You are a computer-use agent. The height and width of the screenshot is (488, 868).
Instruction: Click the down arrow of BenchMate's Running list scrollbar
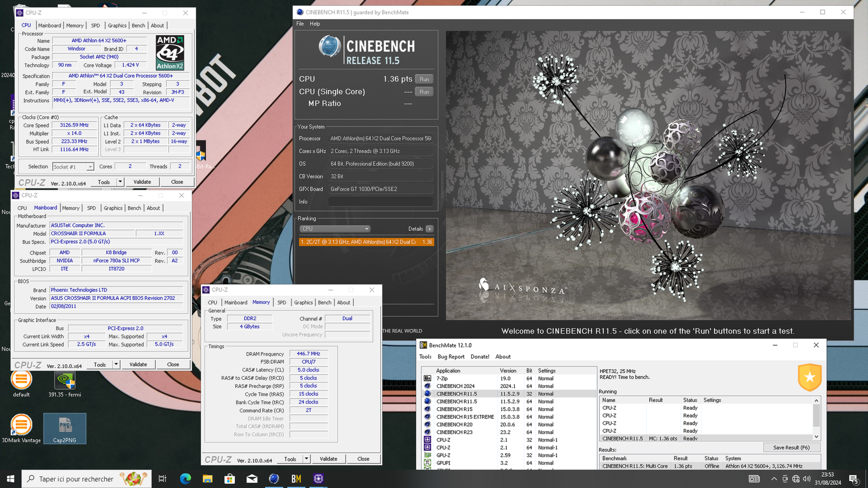coord(816,436)
